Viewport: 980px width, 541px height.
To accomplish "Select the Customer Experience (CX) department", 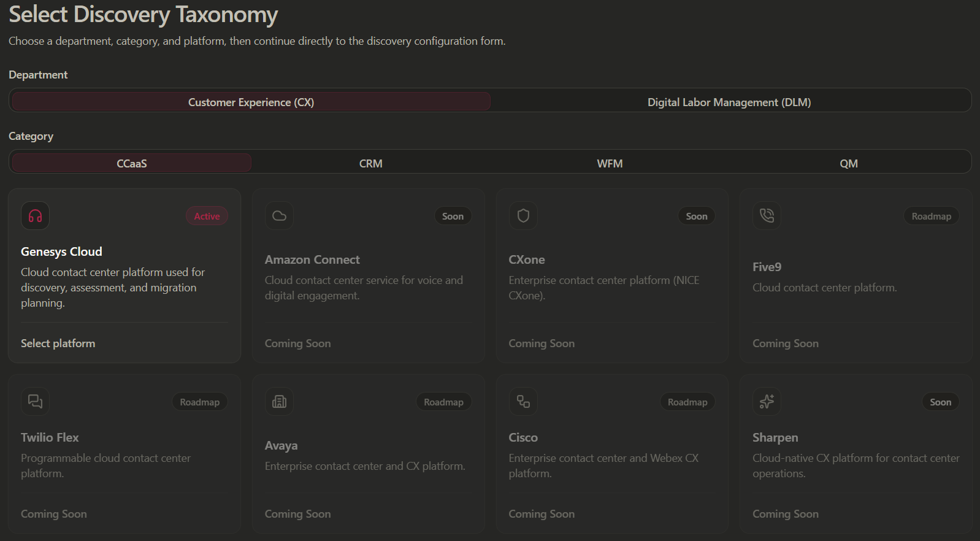I will [251, 102].
